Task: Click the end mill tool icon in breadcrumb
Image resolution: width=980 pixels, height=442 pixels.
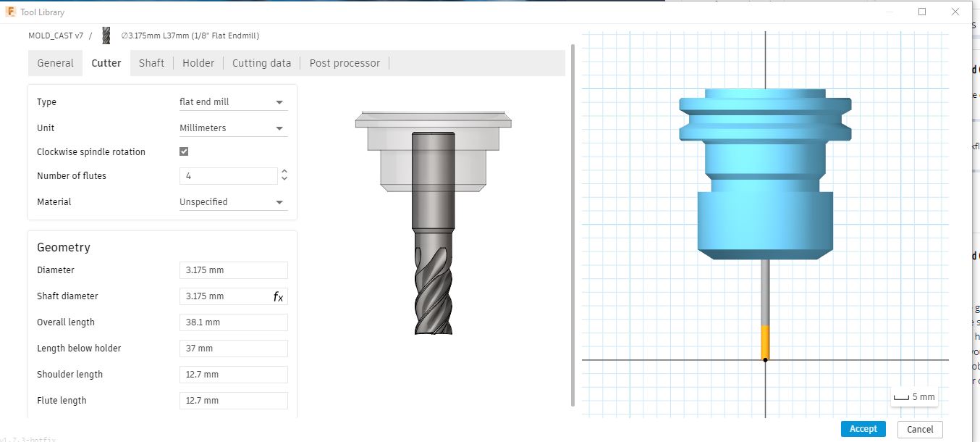Action: coord(106,36)
